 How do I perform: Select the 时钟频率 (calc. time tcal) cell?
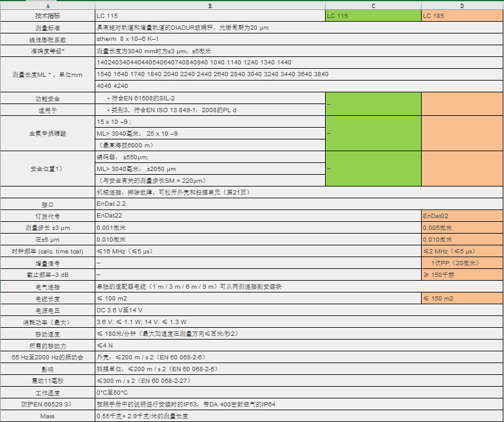tap(48, 251)
